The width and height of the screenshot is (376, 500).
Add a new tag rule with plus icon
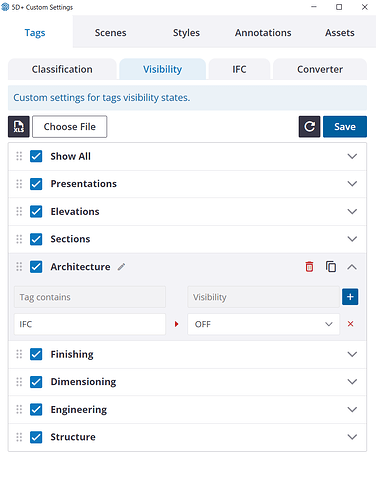350,297
